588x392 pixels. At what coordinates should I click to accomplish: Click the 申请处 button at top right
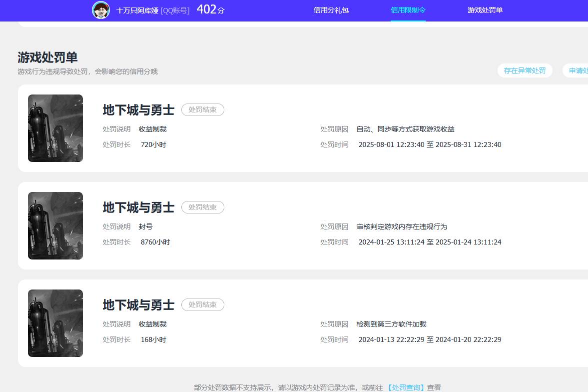click(579, 70)
